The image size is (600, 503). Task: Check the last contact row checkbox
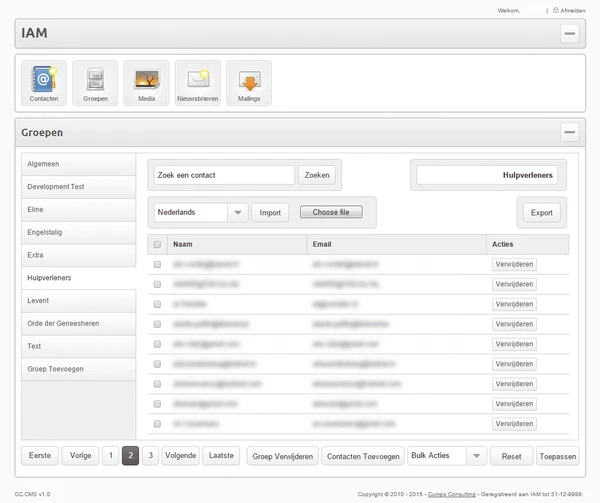[157, 423]
